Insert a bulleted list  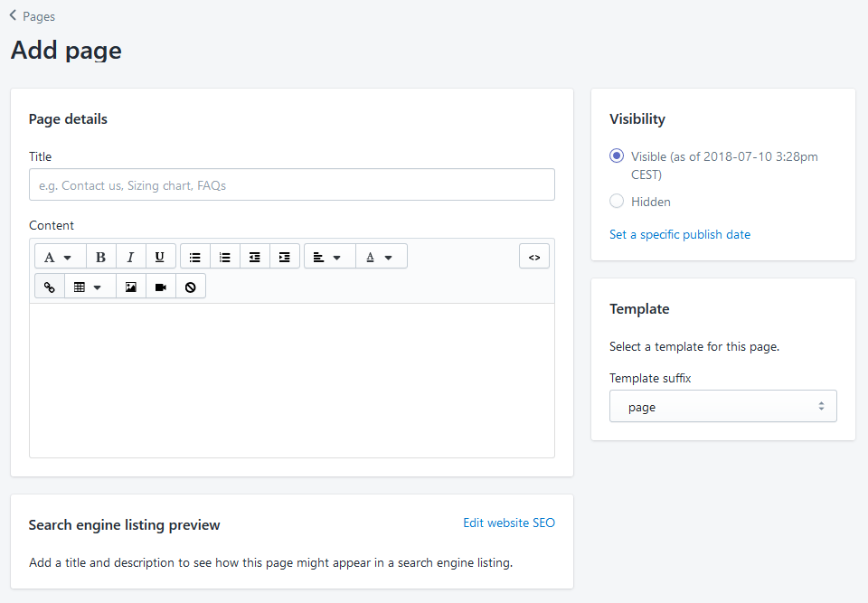tap(195, 257)
